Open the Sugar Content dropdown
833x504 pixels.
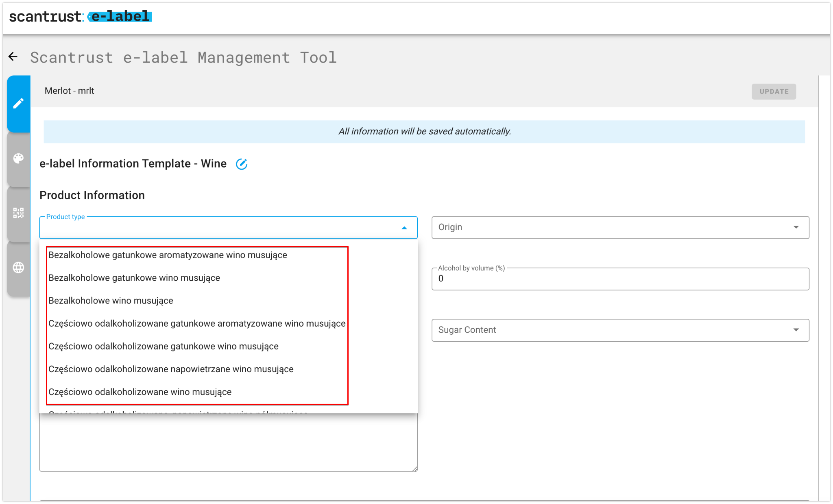[x=620, y=330]
